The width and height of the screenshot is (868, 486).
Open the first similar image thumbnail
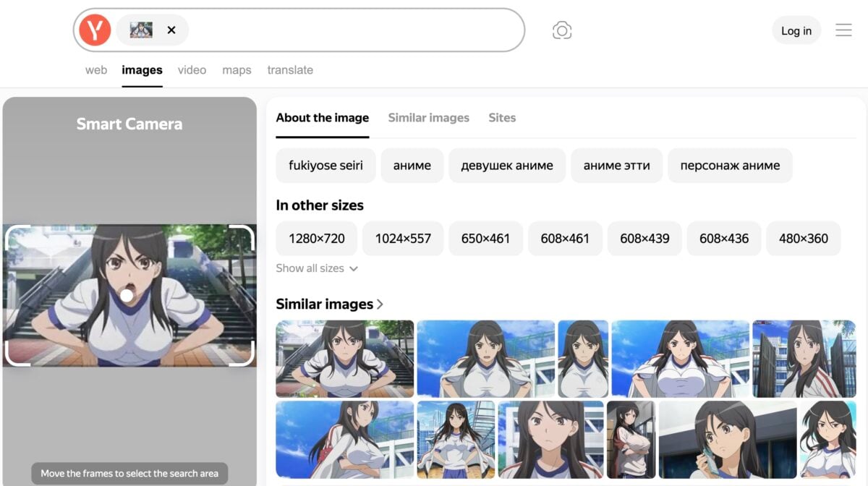coord(344,359)
